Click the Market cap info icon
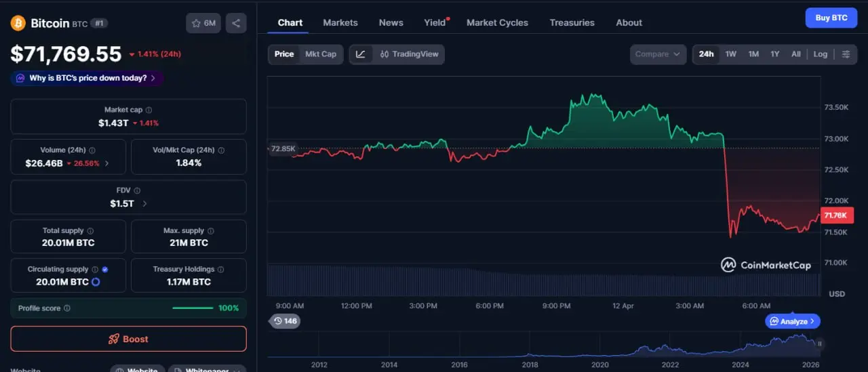The image size is (868, 372). 149,110
